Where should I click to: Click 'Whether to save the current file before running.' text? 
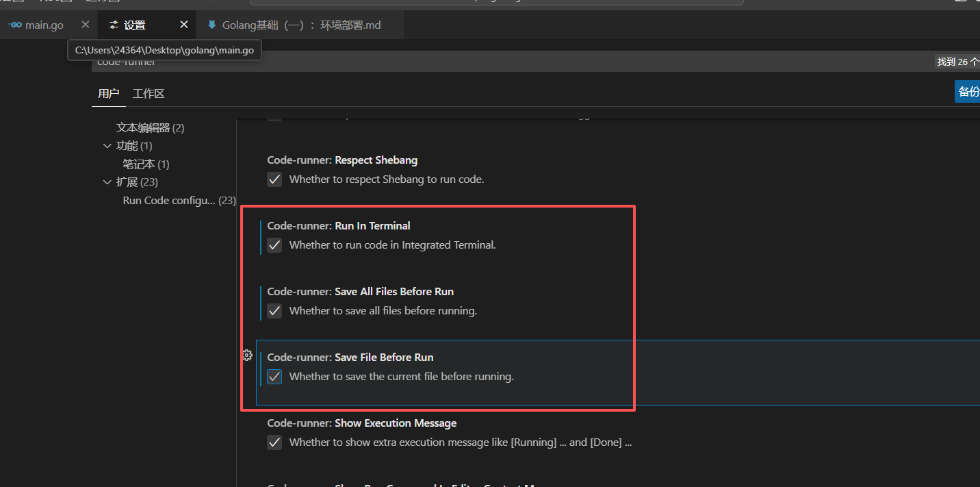point(402,377)
